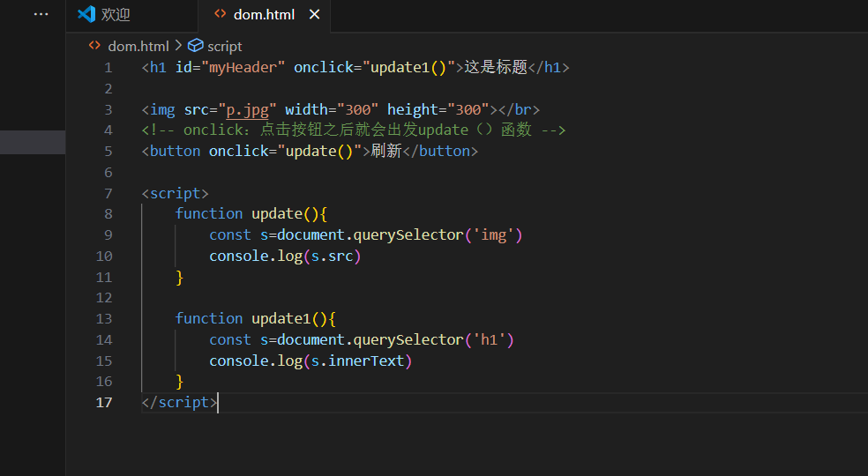Click the height="300" attribute
The height and width of the screenshot is (476, 868).
[438, 109]
